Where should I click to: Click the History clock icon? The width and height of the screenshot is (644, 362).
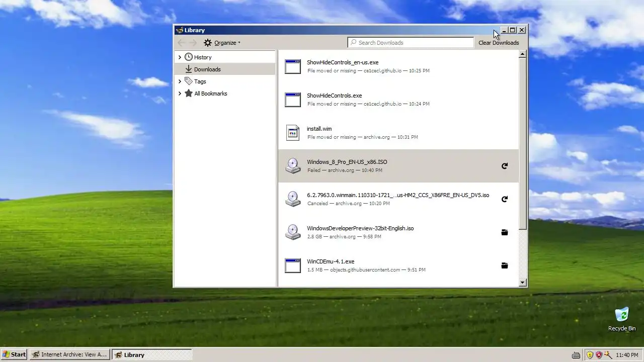(189, 57)
